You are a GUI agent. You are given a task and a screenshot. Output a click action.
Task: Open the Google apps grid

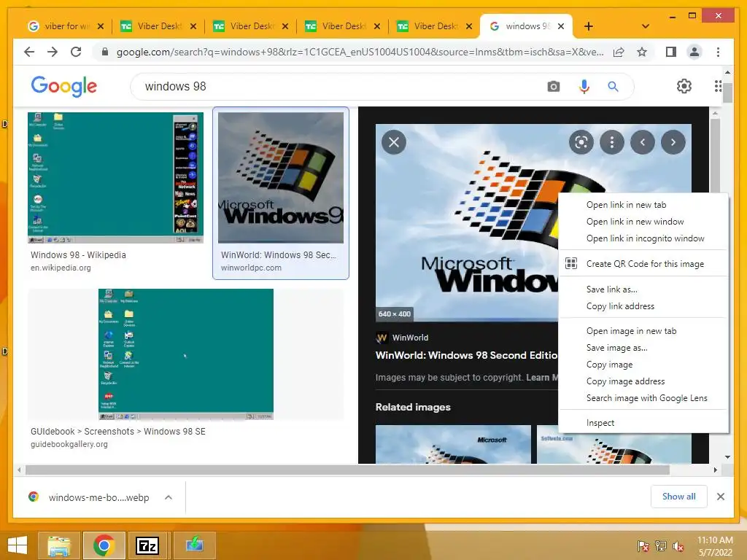[718, 86]
